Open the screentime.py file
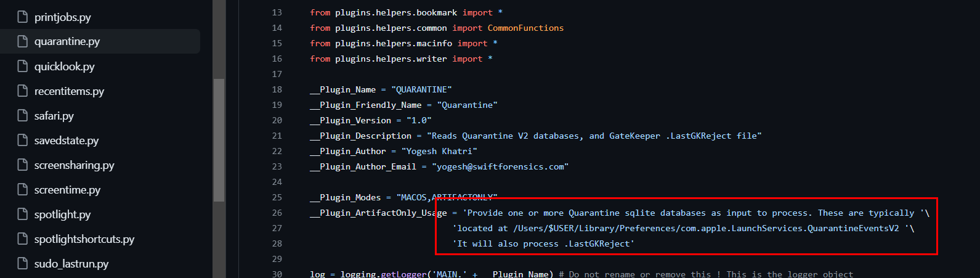This screenshot has width=980, height=278. point(67,190)
